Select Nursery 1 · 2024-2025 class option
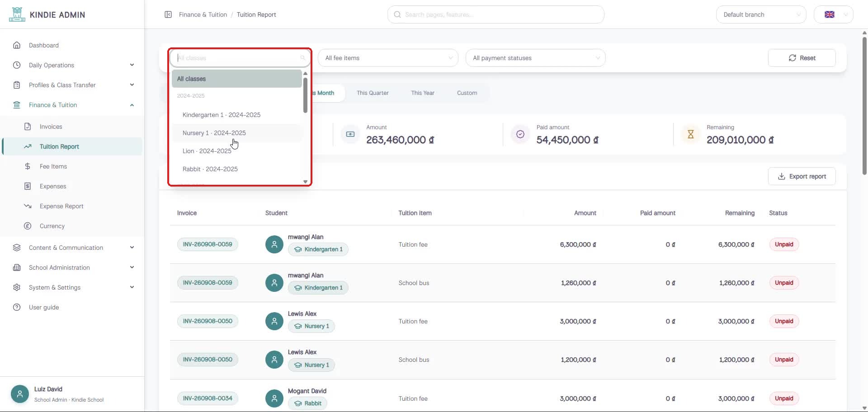This screenshot has width=868, height=412. [236, 133]
